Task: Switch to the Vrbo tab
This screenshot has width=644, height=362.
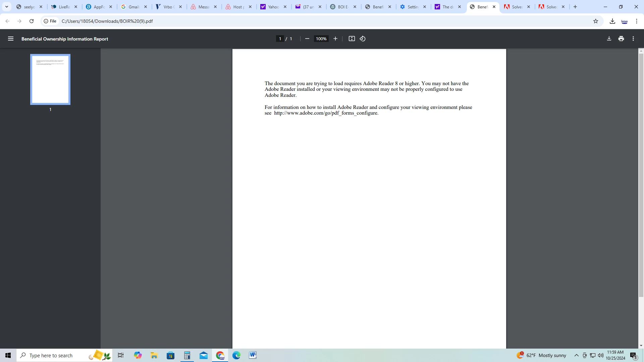Action: tap(166, 7)
